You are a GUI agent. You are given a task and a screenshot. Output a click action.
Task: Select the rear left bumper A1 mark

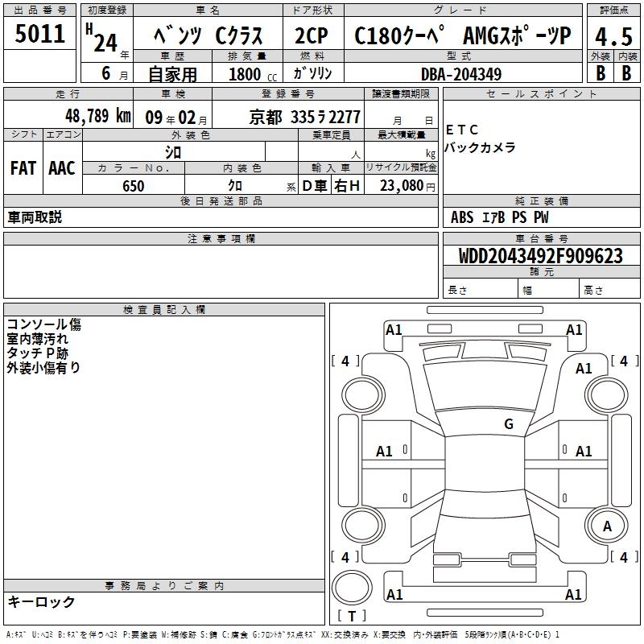(x=394, y=594)
